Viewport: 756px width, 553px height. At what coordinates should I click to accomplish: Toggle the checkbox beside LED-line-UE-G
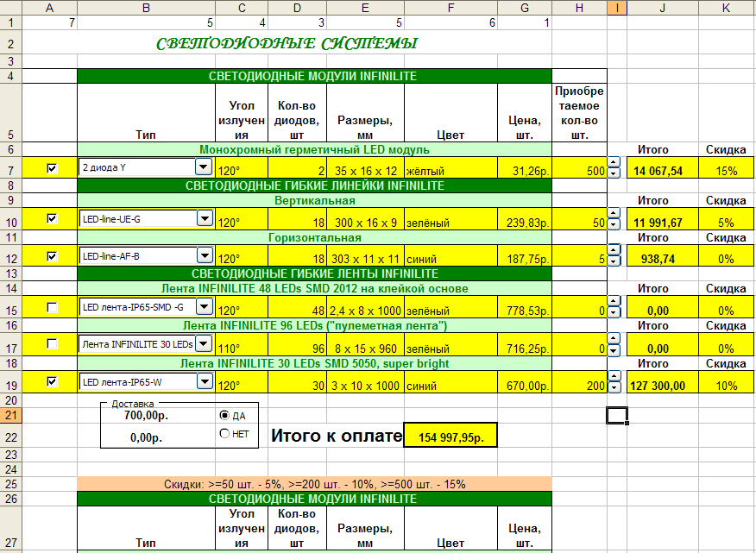click(52, 218)
